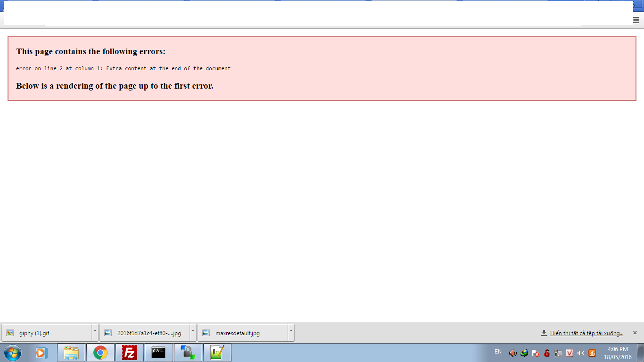Screen dimensions: 644x362
Task: Click the Internet Download Manager tray icon
Action: (x=524, y=353)
